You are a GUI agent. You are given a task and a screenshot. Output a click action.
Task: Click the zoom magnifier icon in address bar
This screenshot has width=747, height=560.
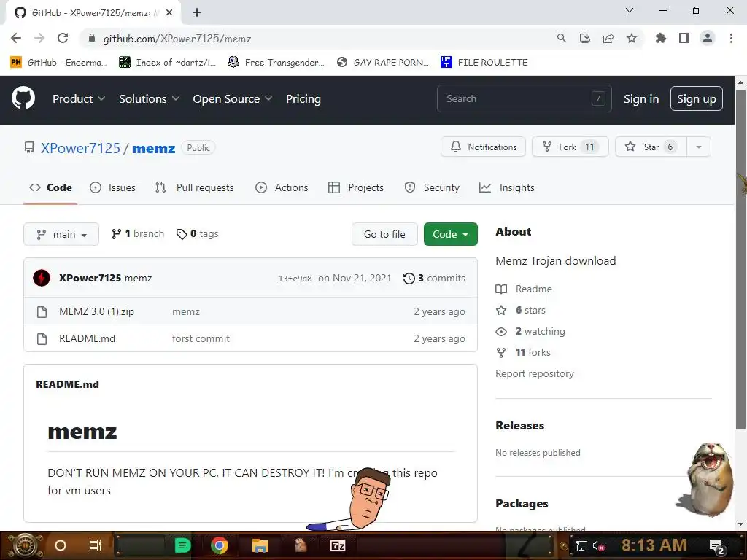562,38
